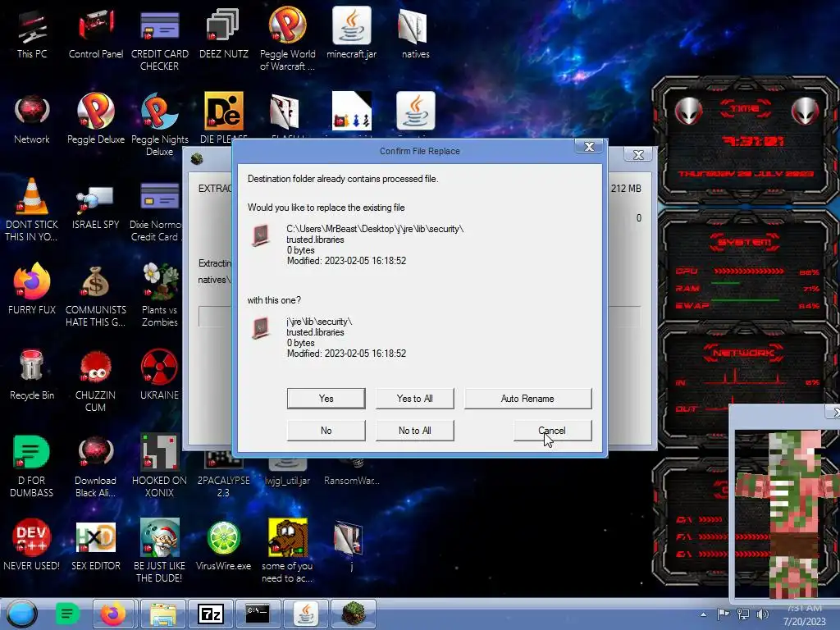Open Network desktop icon

click(32, 119)
